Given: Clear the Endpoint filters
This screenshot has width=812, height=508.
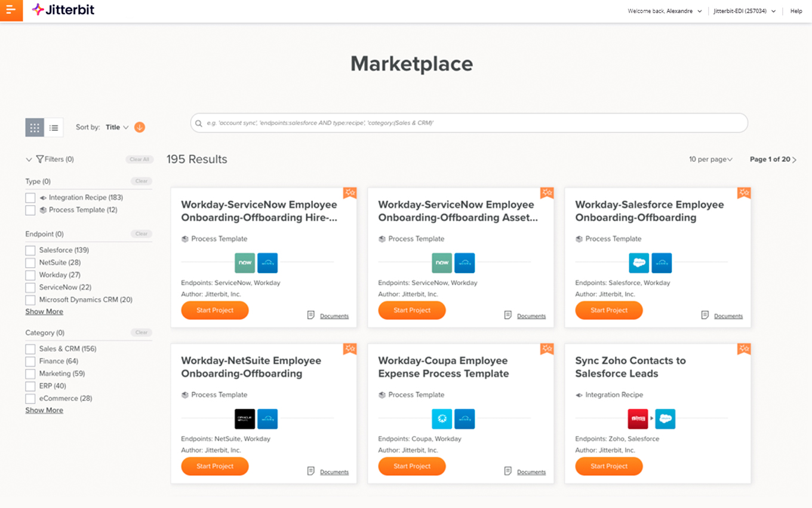Looking at the screenshot, I should coord(142,234).
